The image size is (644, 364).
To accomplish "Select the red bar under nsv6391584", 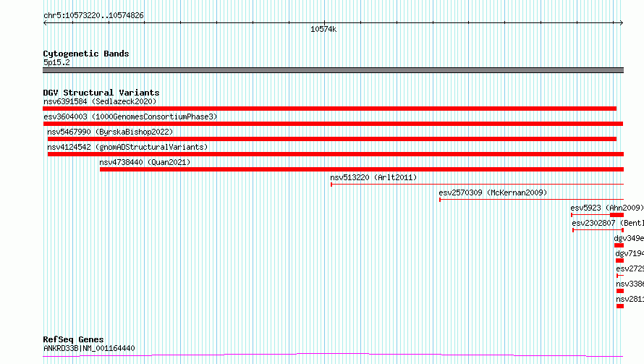I will click(x=329, y=109).
